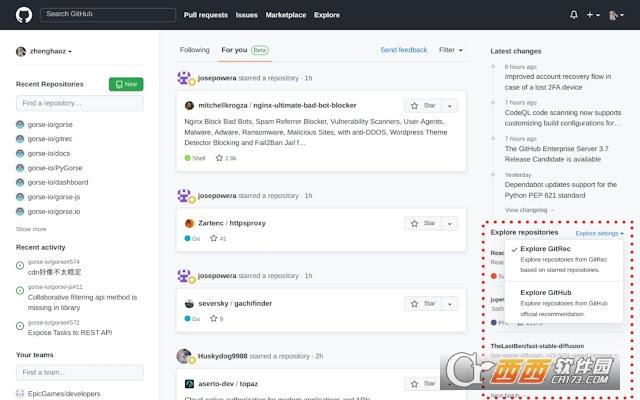Click the 2.8k stargazers star icon
The height and width of the screenshot is (400, 640).
[219, 158]
